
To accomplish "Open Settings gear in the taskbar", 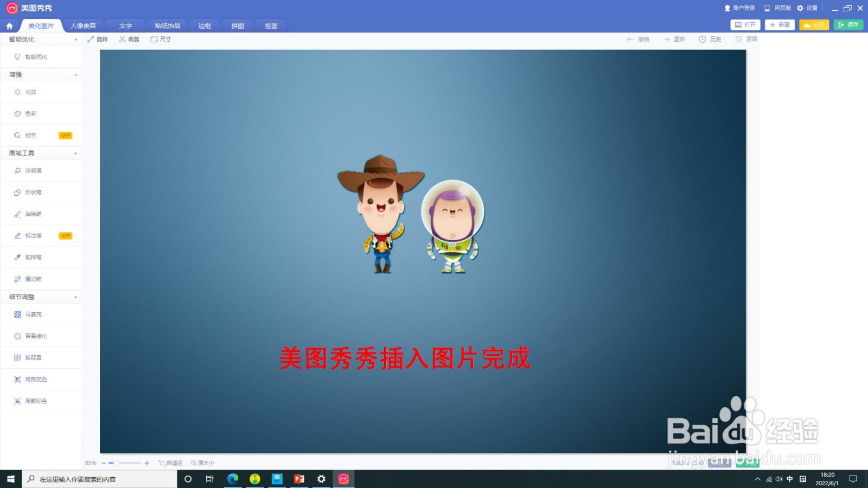I will point(321,479).
